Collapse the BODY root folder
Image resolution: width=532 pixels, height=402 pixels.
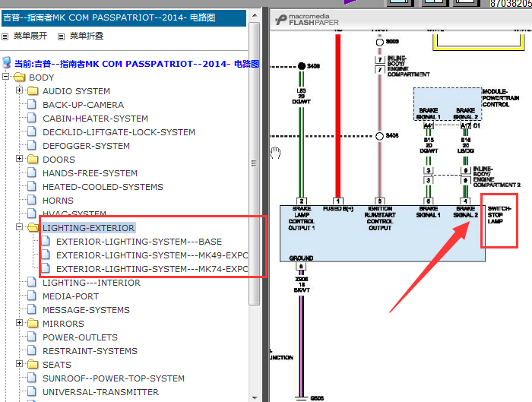[5, 77]
